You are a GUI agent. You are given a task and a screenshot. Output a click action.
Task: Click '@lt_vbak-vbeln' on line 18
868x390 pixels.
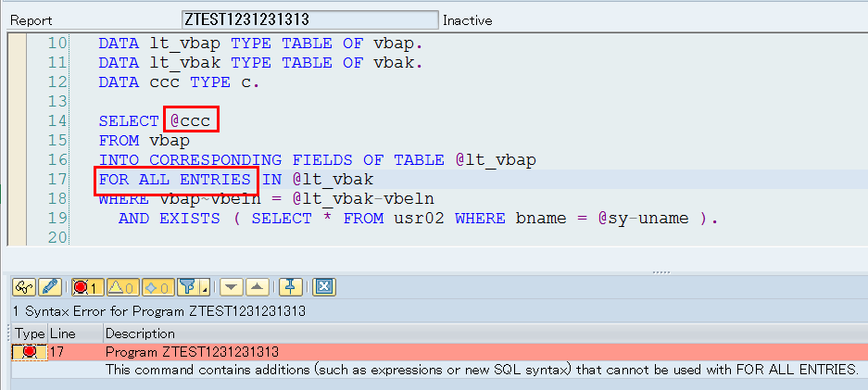[x=362, y=199]
